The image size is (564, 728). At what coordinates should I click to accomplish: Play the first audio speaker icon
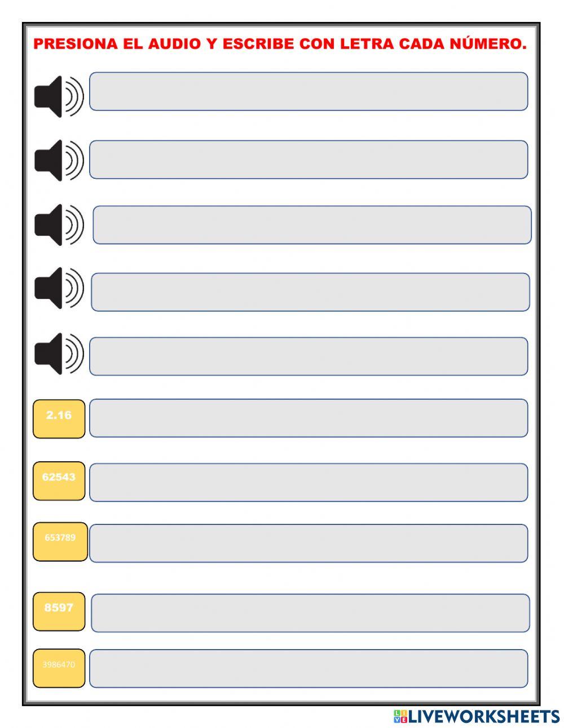[59, 97]
